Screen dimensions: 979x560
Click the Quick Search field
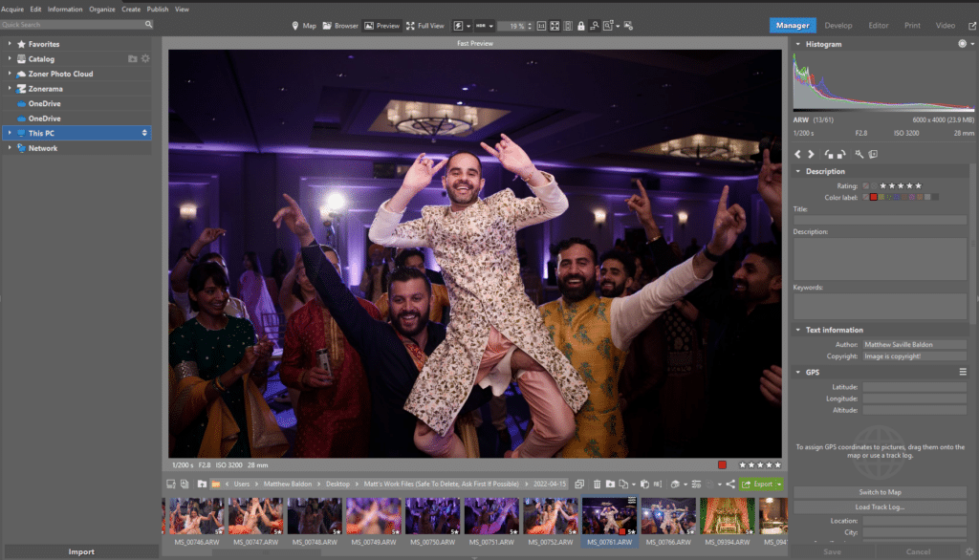pyautogui.click(x=72, y=24)
